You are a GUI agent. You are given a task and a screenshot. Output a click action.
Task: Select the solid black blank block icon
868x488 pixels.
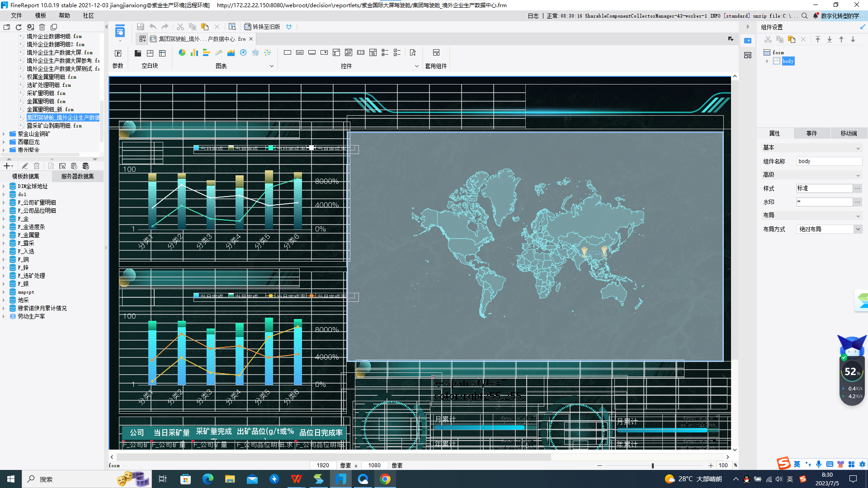pyautogui.click(x=138, y=53)
